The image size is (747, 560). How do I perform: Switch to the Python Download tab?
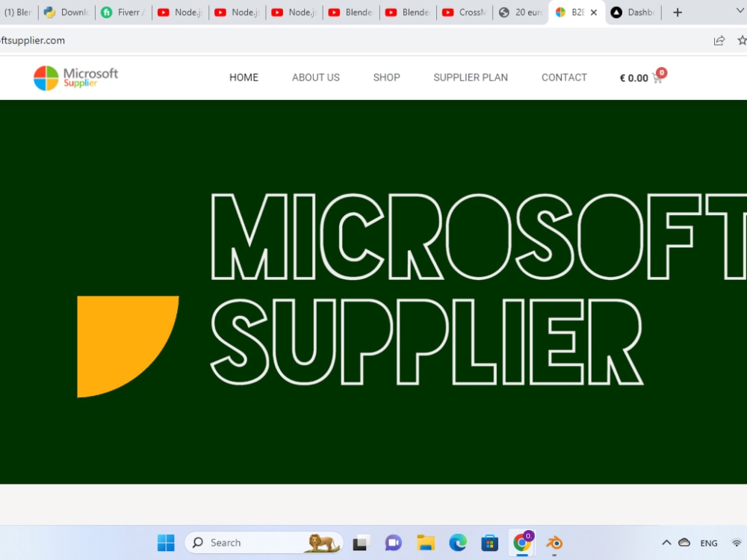pyautogui.click(x=66, y=13)
